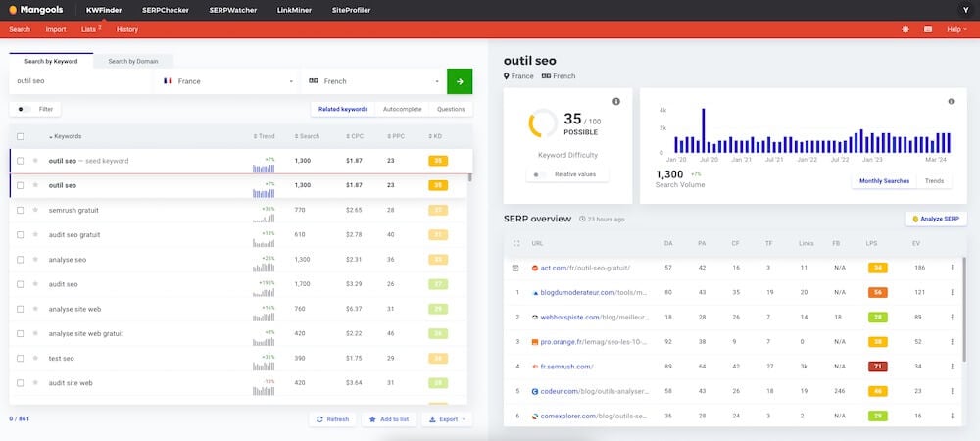Open the theme settings sun icon
Image resolution: width=980 pixels, height=441 pixels.
(x=905, y=29)
